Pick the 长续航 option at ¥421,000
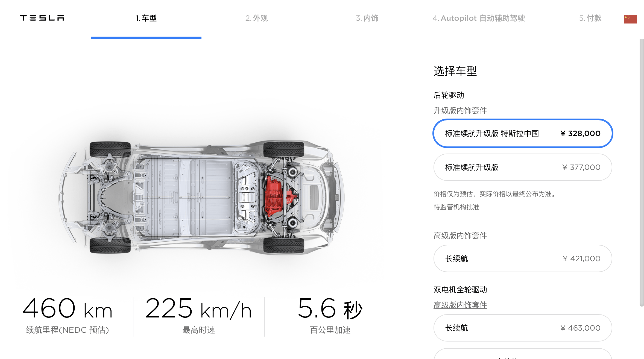 [x=523, y=258]
